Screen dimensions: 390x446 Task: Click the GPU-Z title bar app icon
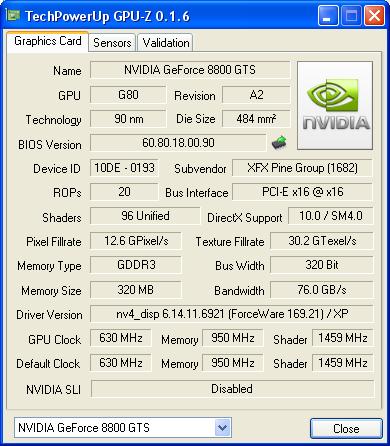tap(13, 15)
